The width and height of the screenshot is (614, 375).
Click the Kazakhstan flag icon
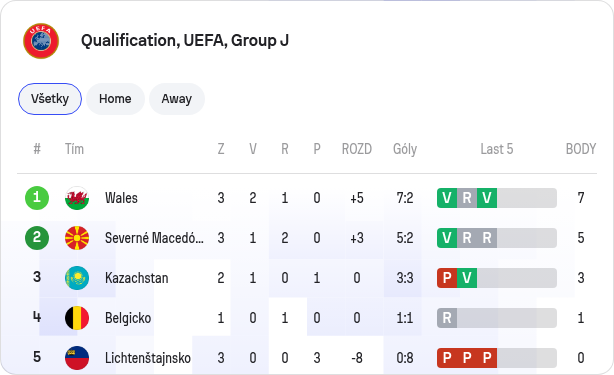click(77, 278)
